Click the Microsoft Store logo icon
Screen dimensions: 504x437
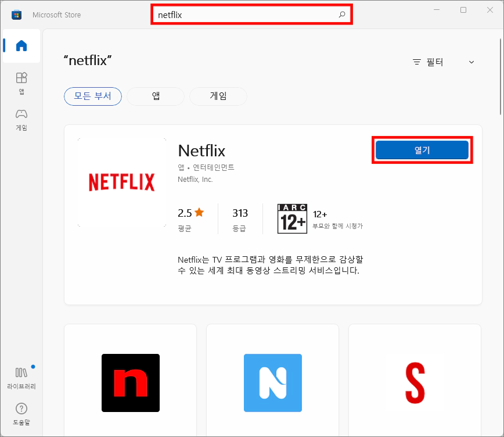click(16, 15)
